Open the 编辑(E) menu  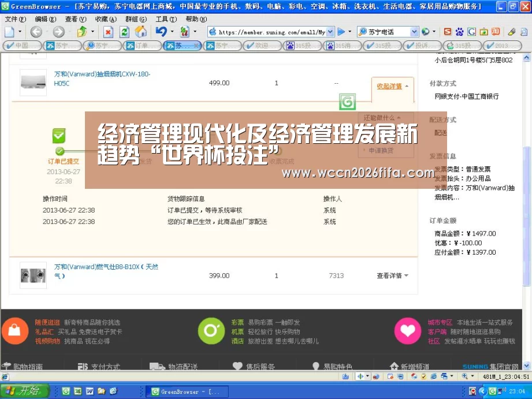pos(45,19)
